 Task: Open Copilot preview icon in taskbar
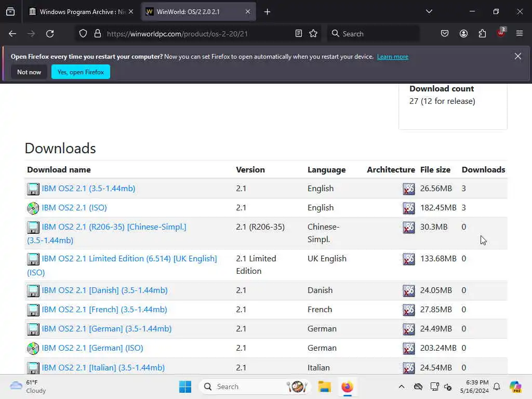[x=515, y=387]
